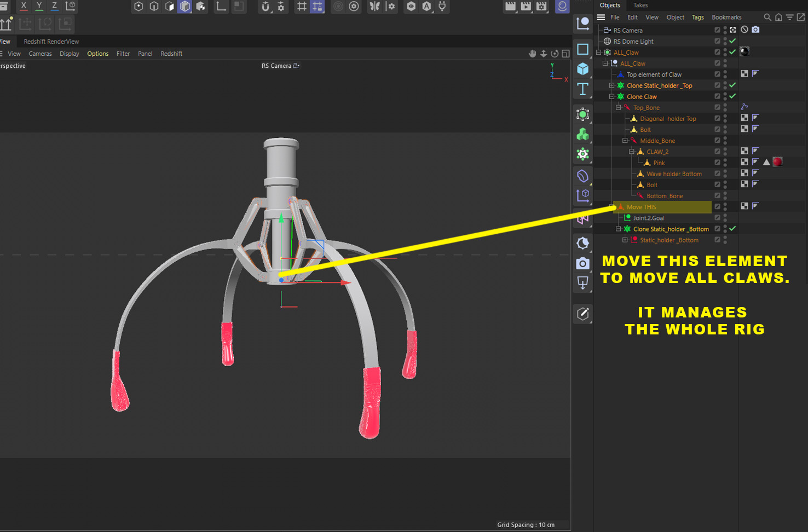This screenshot has width=808, height=532.
Task: Toggle Clone Static_holder _Top enable checkmark
Action: pos(732,85)
